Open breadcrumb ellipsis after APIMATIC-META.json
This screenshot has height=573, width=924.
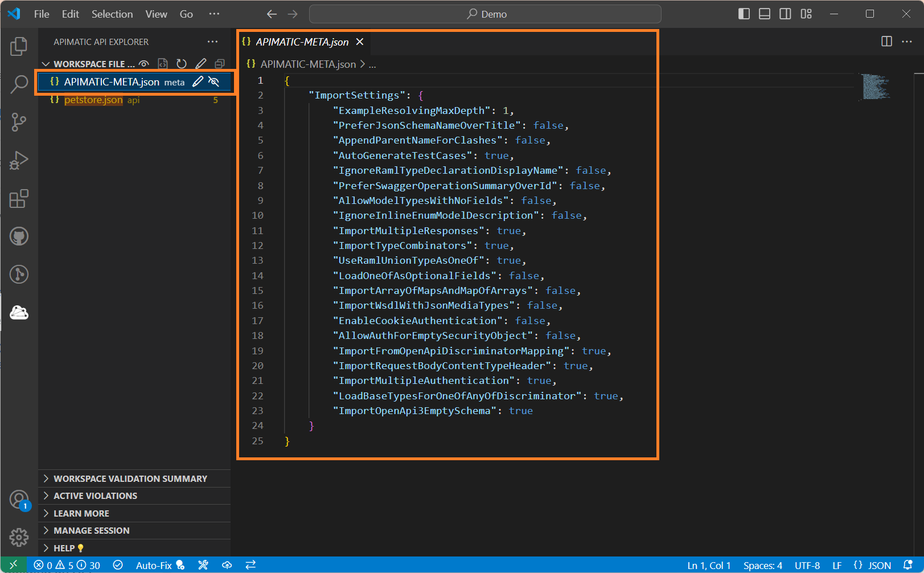coord(372,64)
